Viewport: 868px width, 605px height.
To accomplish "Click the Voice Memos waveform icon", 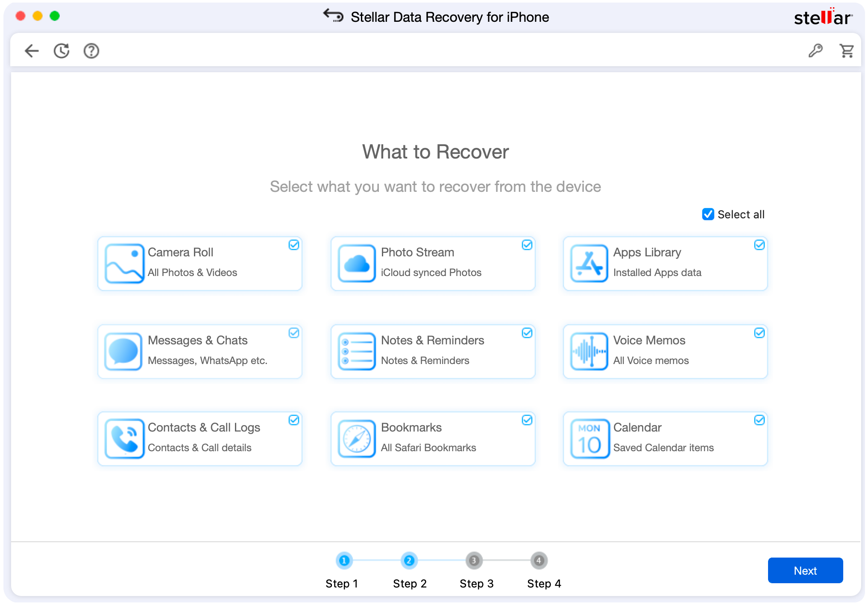I will coord(589,351).
